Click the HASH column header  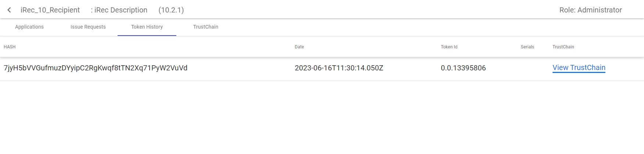(x=10, y=47)
